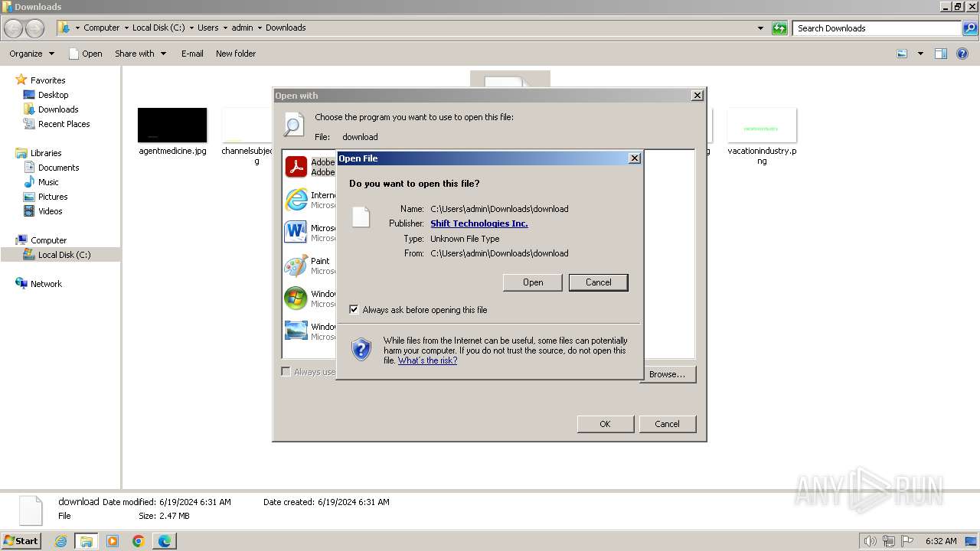
Task: Select the Internet Explorer program icon
Action: 296,200
